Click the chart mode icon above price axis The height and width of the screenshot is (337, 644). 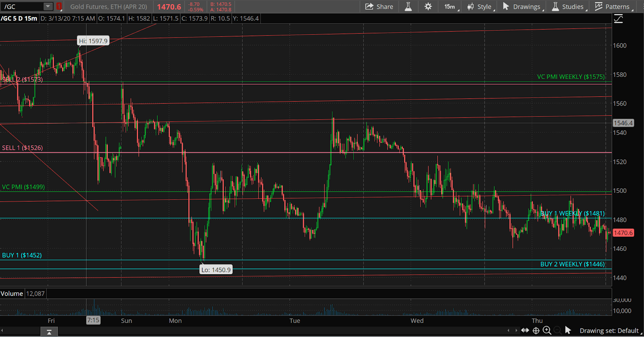(x=619, y=19)
